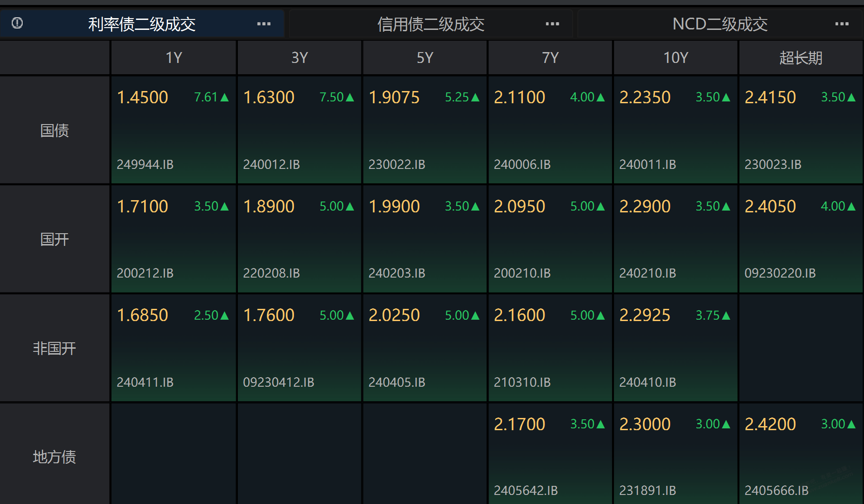Open bond code 240203.IB
Viewport: 864px width, 504px height.
[397, 273]
